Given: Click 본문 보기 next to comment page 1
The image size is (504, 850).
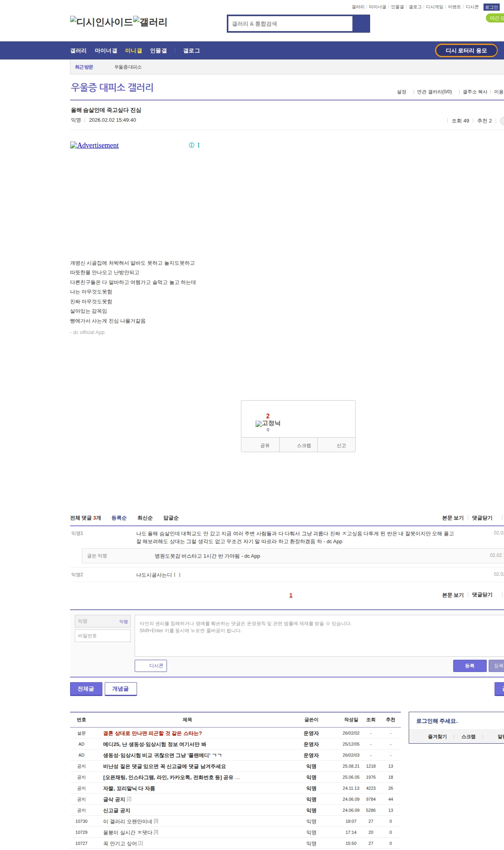Looking at the screenshot, I should pyautogui.click(x=453, y=595).
